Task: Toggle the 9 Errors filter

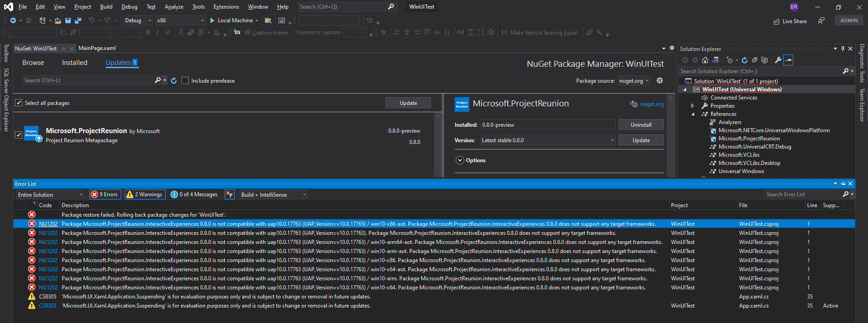Action: coord(105,194)
